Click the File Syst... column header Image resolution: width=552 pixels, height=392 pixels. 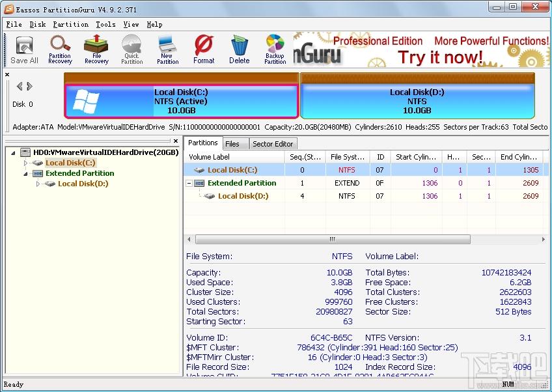tap(348, 157)
